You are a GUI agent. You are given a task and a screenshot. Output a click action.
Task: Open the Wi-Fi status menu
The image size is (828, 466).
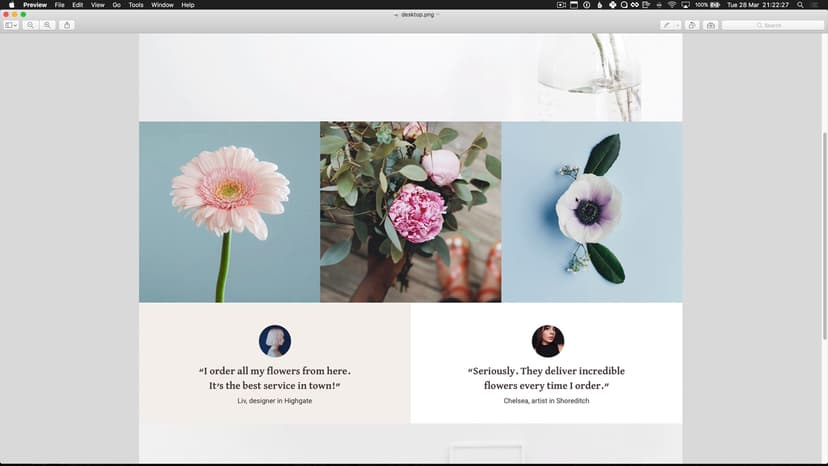point(672,5)
